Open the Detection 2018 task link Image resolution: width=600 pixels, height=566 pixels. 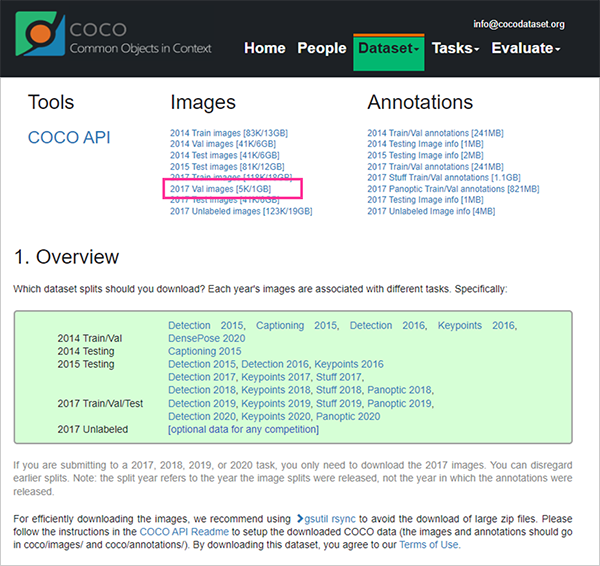click(x=202, y=390)
